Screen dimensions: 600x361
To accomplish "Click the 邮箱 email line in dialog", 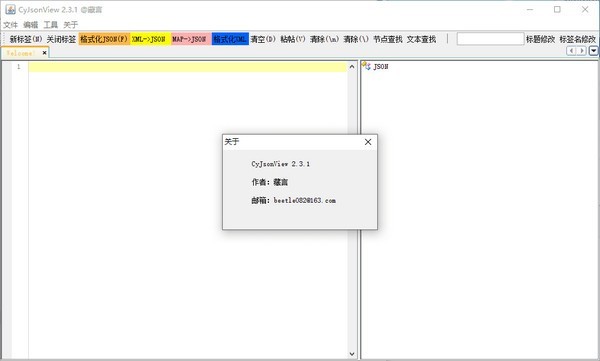I will click(x=293, y=200).
